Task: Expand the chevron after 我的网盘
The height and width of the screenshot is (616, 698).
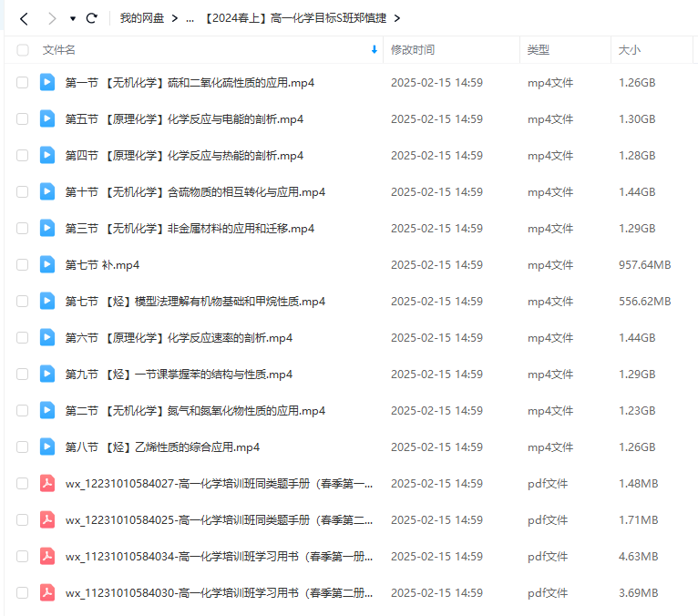Action: (175, 18)
